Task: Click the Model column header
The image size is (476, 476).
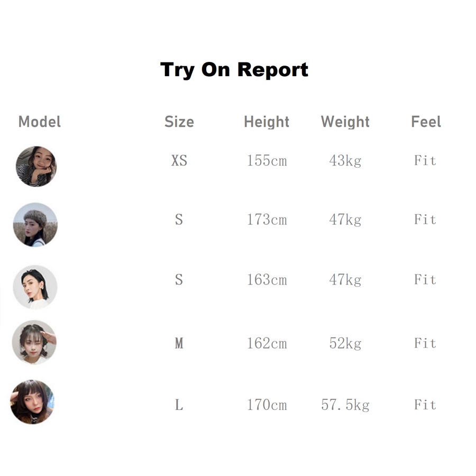Action: (40, 122)
